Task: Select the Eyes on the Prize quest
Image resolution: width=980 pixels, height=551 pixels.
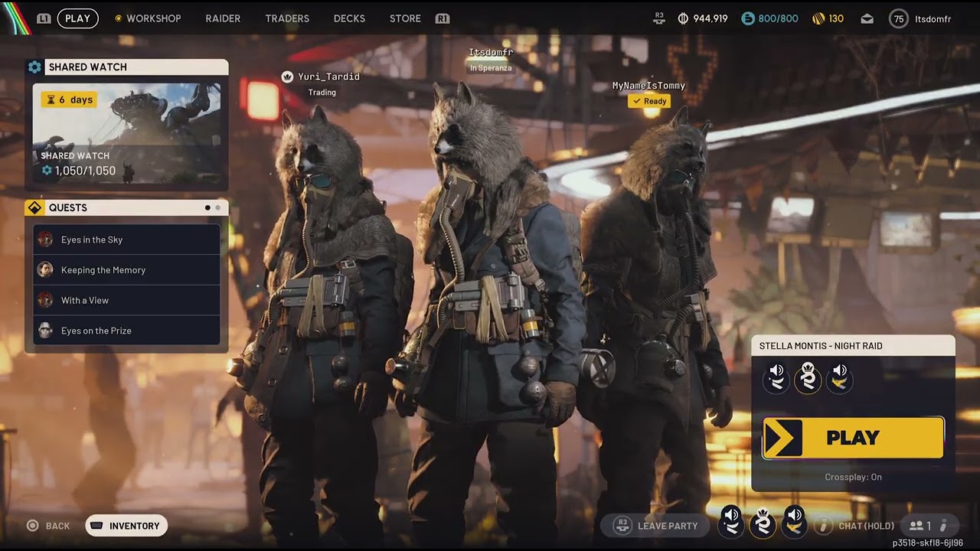Action: (126, 331)
